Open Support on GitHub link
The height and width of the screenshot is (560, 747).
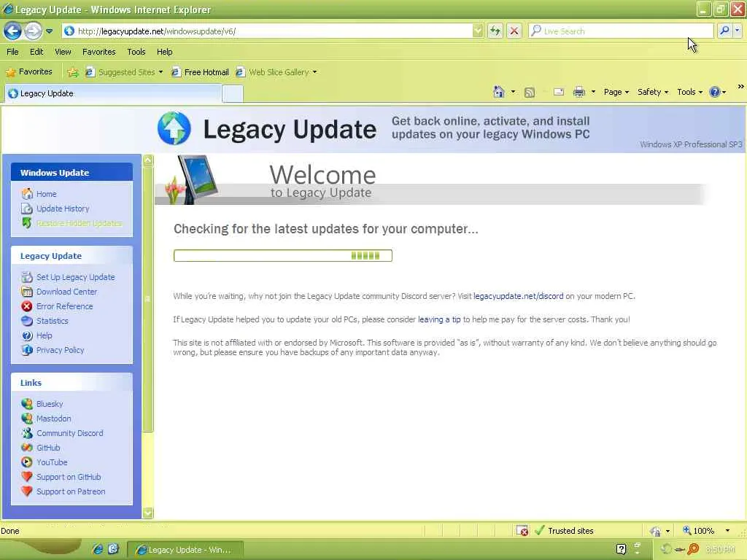tap(69, 477)
